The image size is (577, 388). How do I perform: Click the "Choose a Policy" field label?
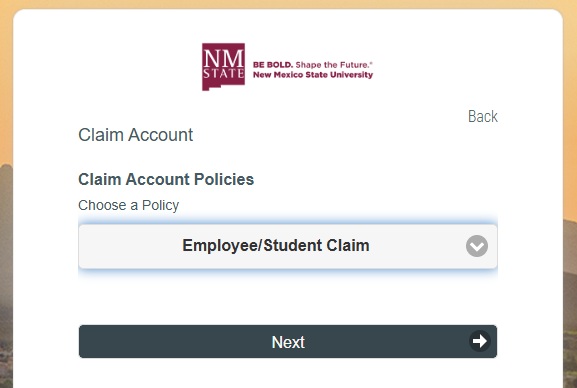pyautogui.click(x=128, y=205)
